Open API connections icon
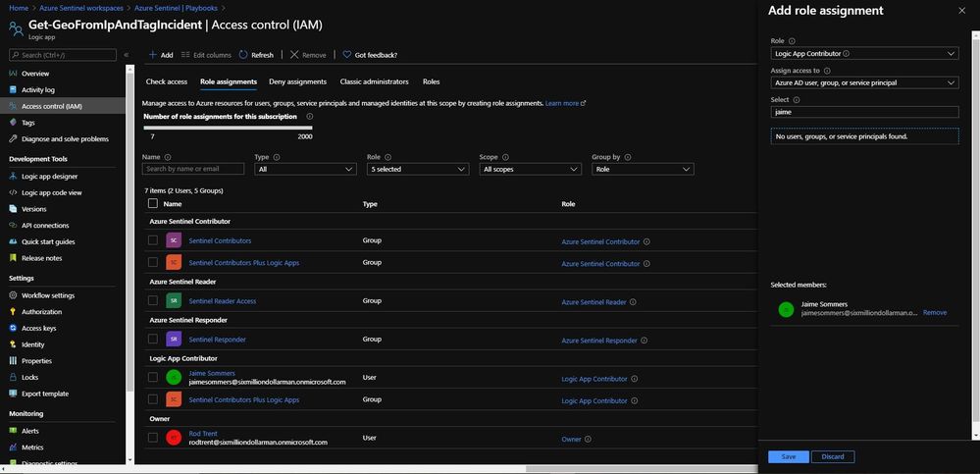Viewport: 980px width, 474px height. tap(13, 225)
